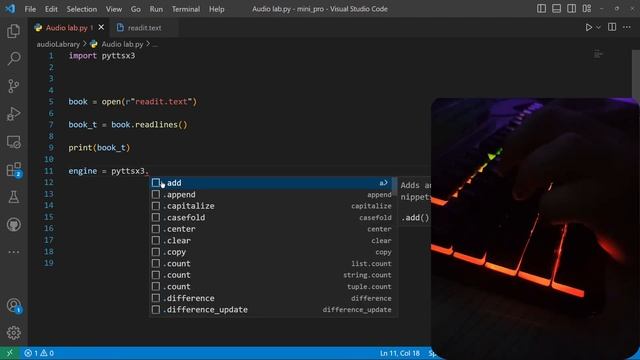Click the Ln 11, Col 18 status
The width and height of the screenshot is (640, 360).
pos(400,353)
